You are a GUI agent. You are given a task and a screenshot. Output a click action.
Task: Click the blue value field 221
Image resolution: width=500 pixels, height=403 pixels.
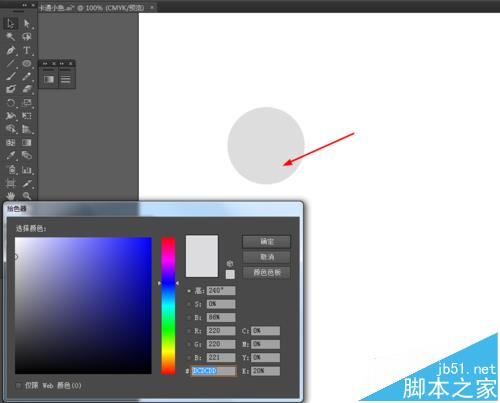(x=221, y=358)
